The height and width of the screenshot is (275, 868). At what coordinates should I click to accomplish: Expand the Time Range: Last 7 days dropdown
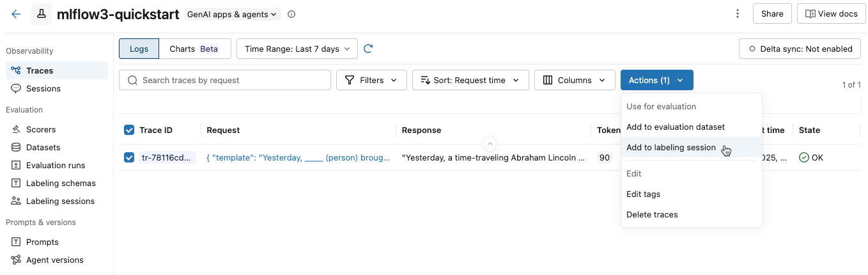(x=297, y=49)
